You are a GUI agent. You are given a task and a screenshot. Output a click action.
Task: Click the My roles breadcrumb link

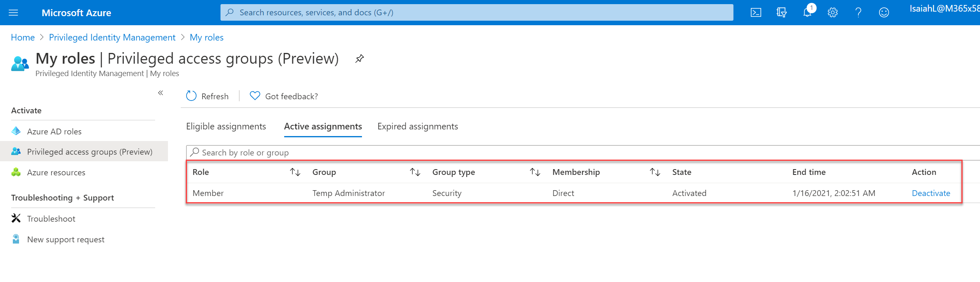(x=206, y=37)
